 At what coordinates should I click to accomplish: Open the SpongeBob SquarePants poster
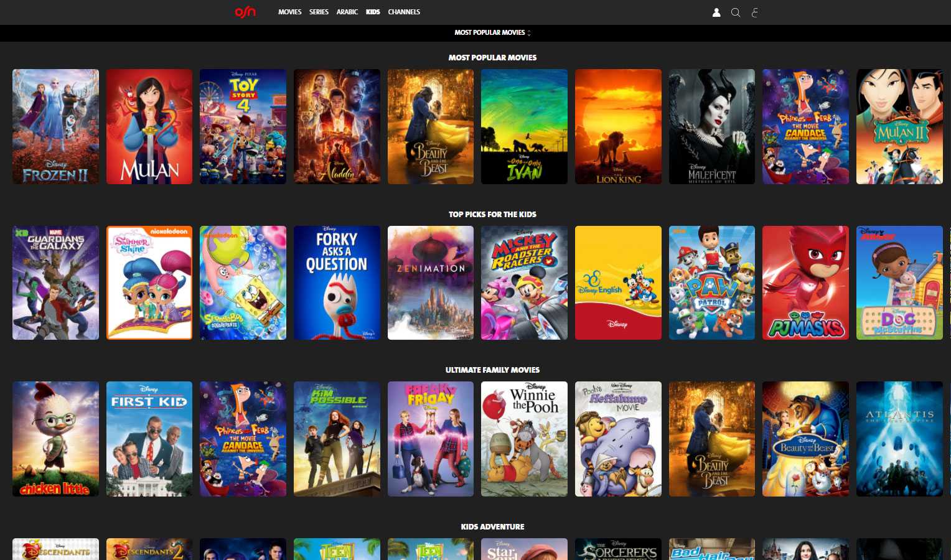point(243,282)
